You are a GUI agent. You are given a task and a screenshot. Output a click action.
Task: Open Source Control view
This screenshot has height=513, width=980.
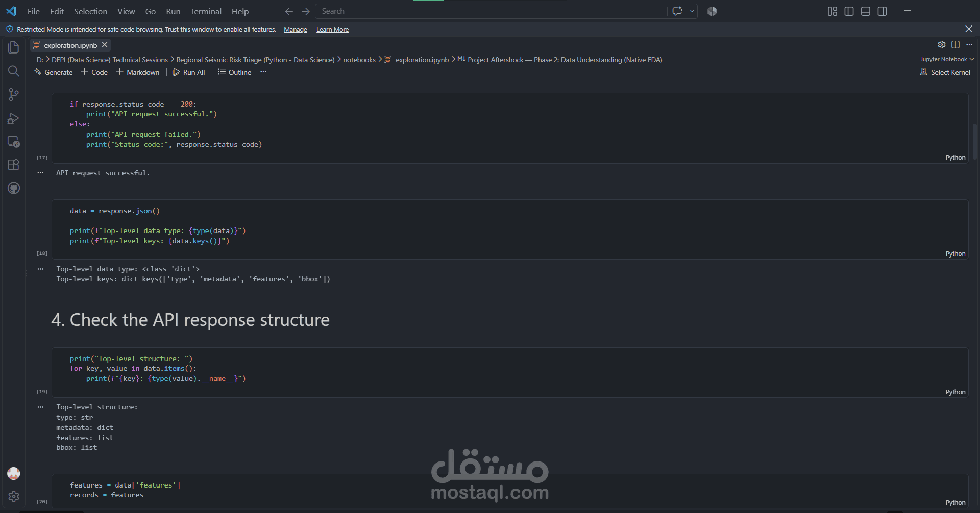pos(14,94)
